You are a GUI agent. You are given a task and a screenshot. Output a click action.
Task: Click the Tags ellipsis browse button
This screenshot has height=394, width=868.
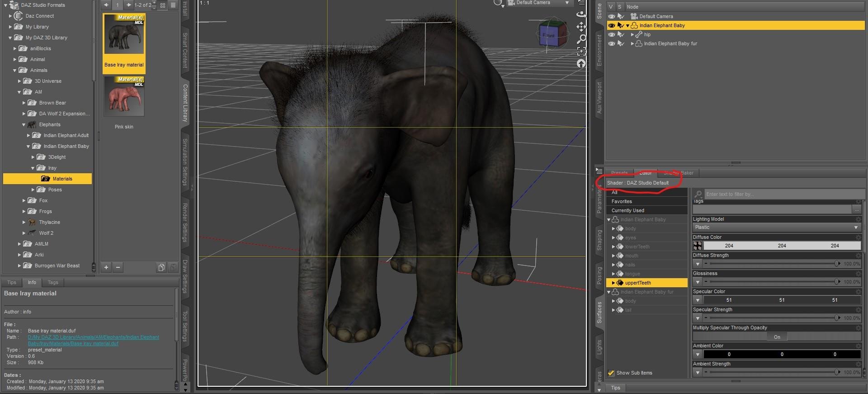tap(856, 209)
